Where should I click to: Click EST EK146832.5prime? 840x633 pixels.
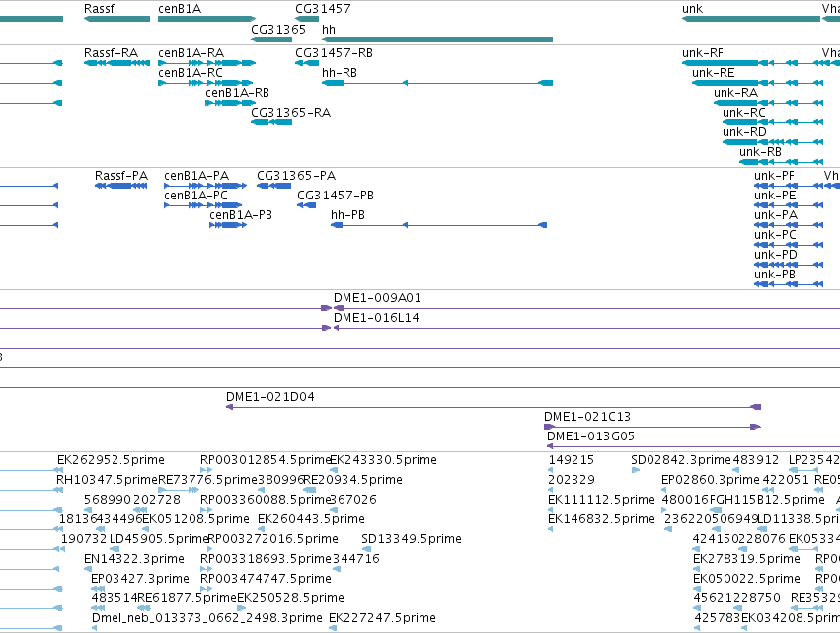[x=601, y=519]
